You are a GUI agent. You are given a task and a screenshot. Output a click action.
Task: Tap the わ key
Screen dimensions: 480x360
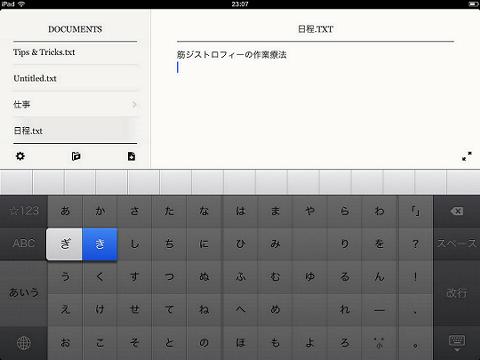[x=379, y=211]
